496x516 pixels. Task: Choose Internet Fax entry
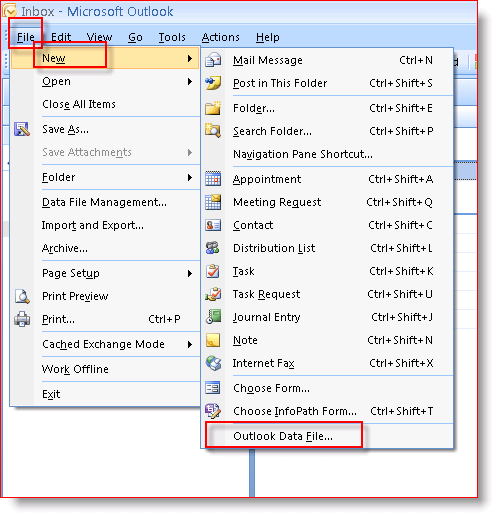tap(327, 363)
